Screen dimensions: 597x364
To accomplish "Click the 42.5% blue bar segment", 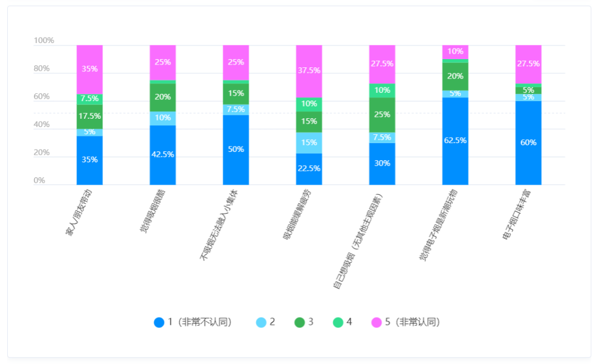I will [163, 155].
